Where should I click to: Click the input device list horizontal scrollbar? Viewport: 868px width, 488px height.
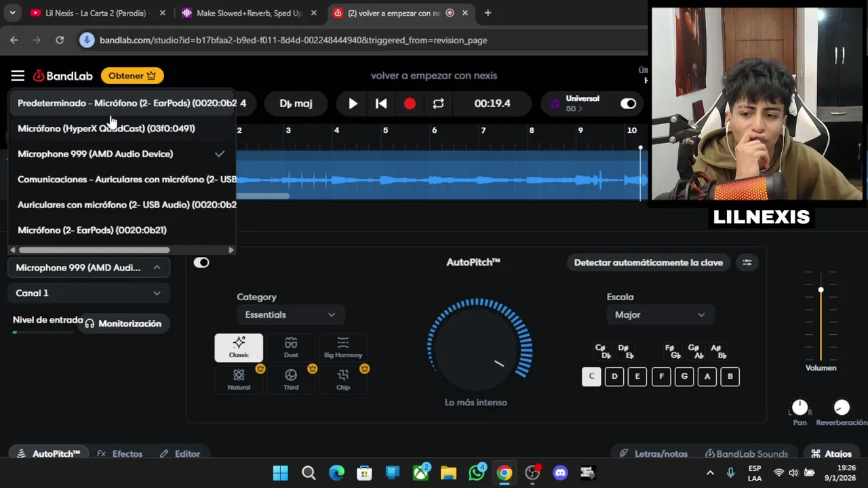tap(94, 250)
